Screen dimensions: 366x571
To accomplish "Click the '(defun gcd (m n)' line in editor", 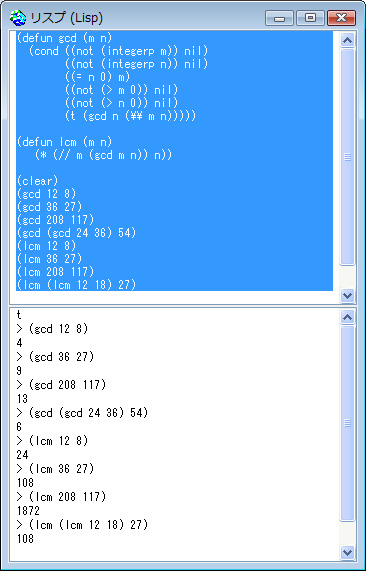I will click(64, 38).
